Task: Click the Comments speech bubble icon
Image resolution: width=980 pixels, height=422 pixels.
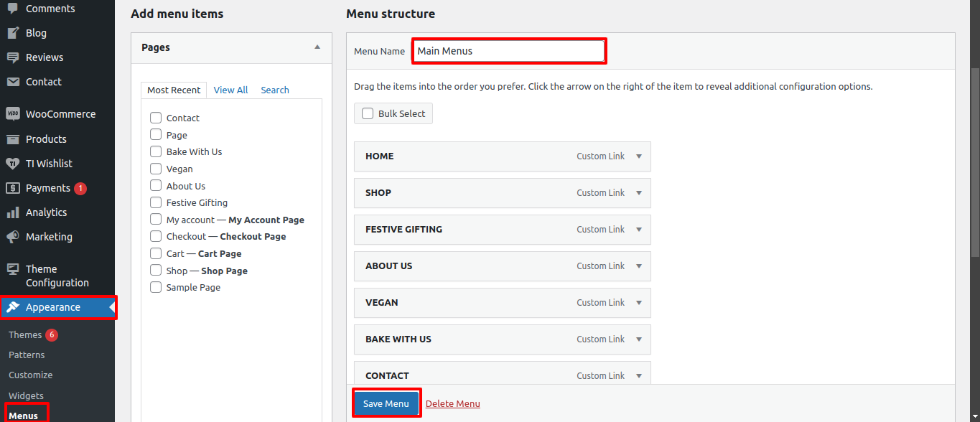Action: coord(13,9)
